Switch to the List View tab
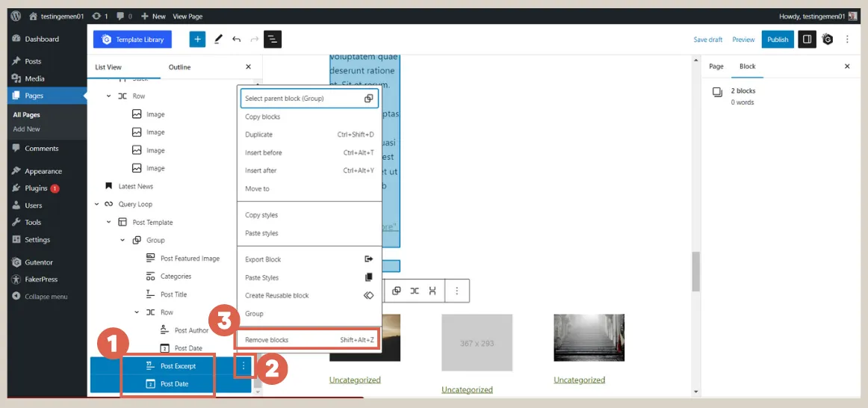 point(108,67)
